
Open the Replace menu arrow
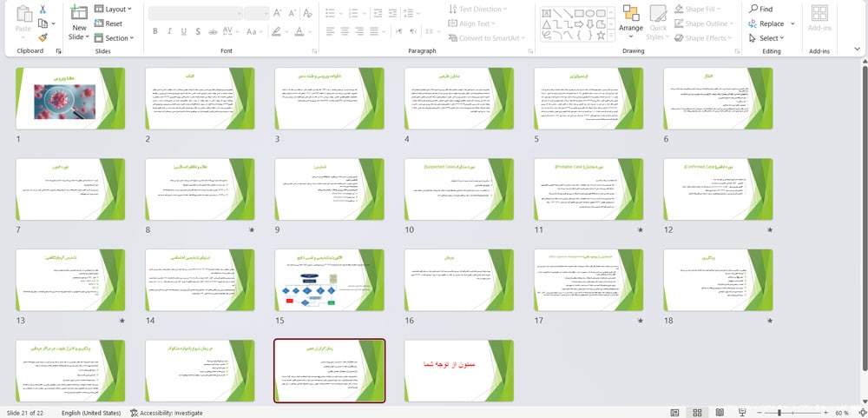(792, 23)
